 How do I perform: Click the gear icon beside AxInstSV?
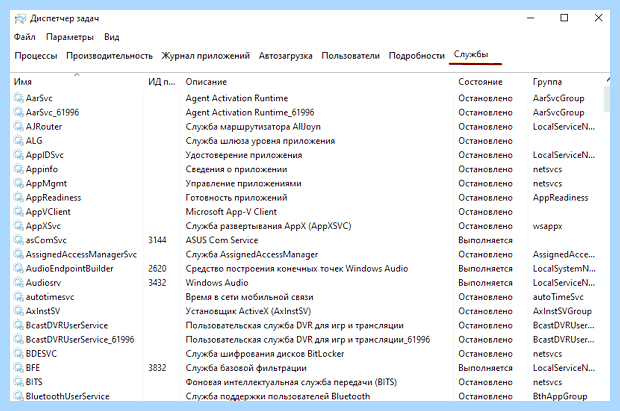pos(18,311)
